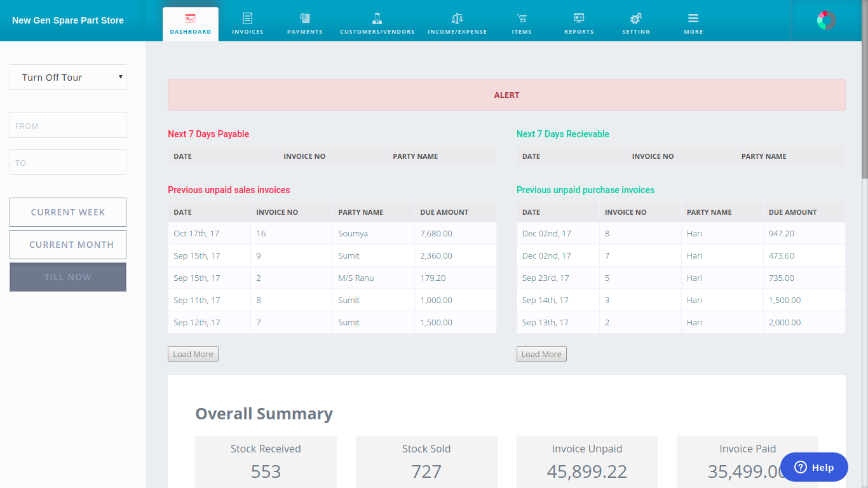Open the Dashboard icon in navbar

click(190, 18)
